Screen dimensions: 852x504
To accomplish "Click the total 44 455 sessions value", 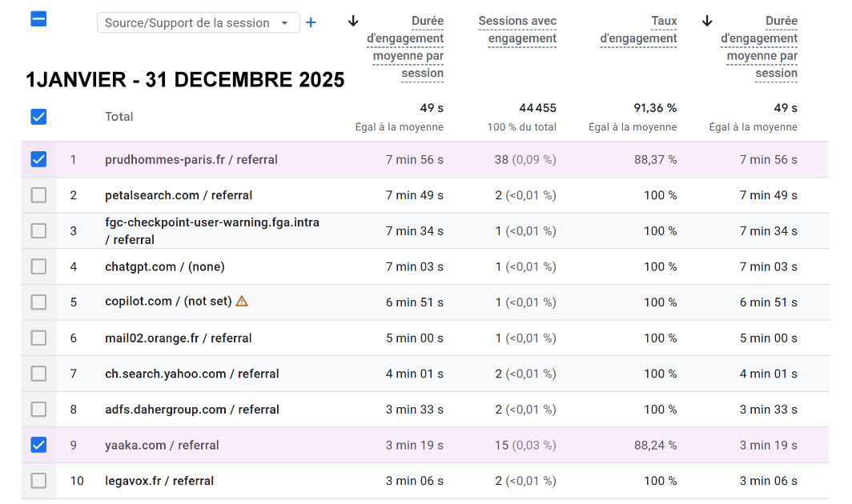I will (x=537, y=108).
